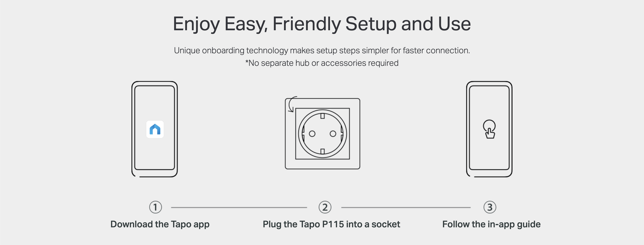This screenshot has width=644, height=245.
Task: Click the right phone outline illustration
Action: (x=489, y=129)
